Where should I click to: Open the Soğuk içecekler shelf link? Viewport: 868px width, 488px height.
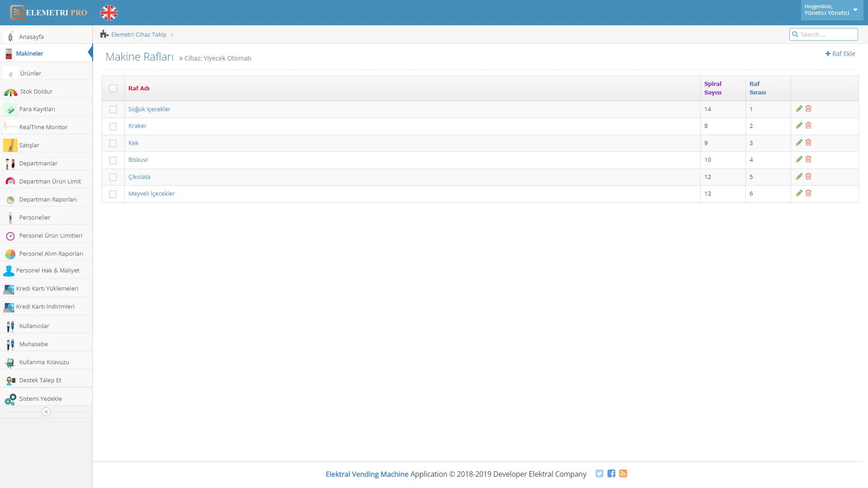(x=149, y=109)
